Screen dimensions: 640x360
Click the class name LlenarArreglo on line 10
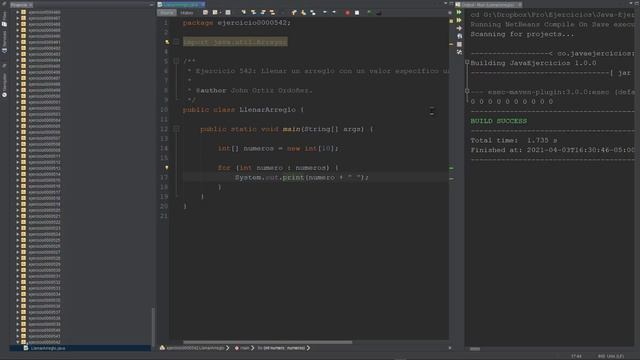[x=267, y=110]
